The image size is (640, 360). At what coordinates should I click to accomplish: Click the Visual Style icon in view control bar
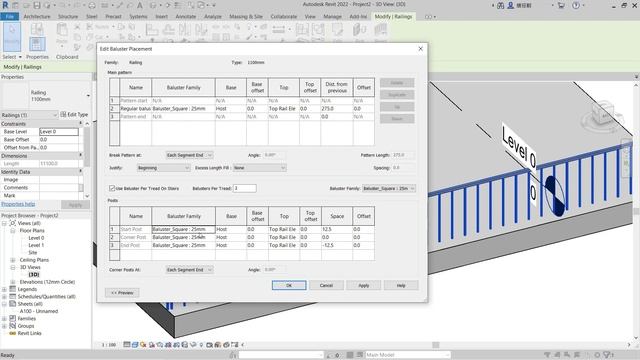pos(135,345)
